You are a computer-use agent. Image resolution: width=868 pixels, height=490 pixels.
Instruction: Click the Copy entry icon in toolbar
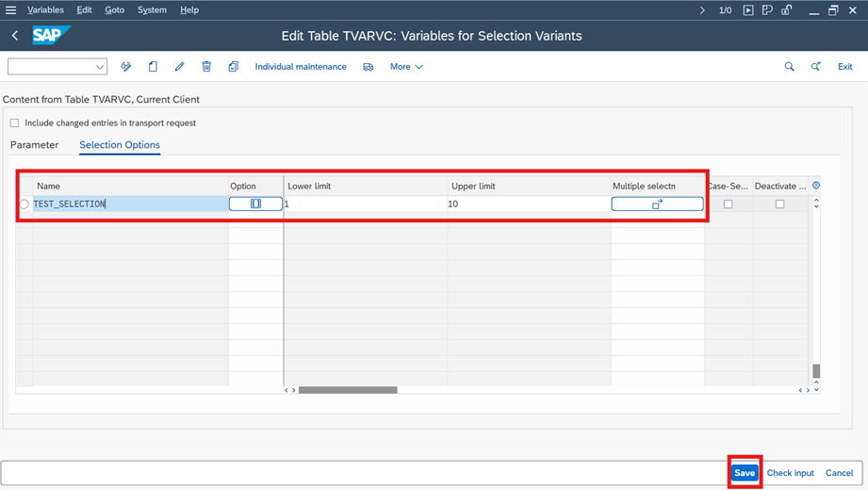[233, 67]
